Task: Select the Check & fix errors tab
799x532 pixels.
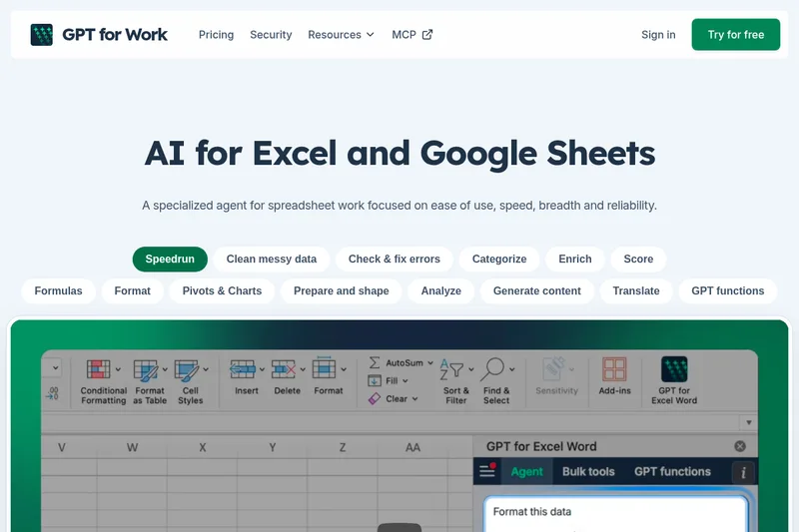Action: coord(395,260)
